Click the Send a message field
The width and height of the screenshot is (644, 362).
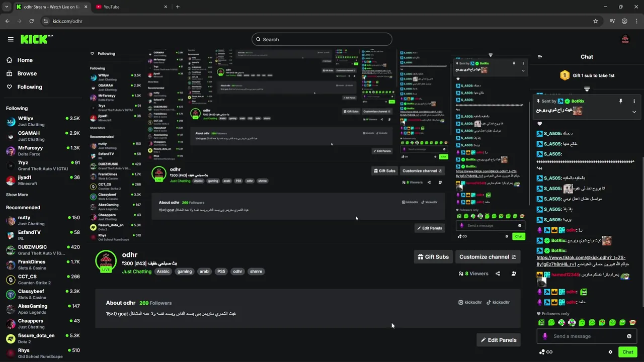coord(588,336)
